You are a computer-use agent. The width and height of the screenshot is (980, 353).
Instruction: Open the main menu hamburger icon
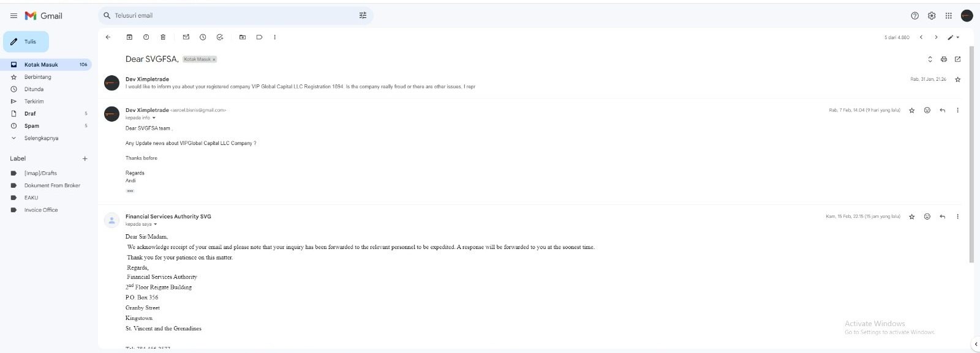coord(13,16)
